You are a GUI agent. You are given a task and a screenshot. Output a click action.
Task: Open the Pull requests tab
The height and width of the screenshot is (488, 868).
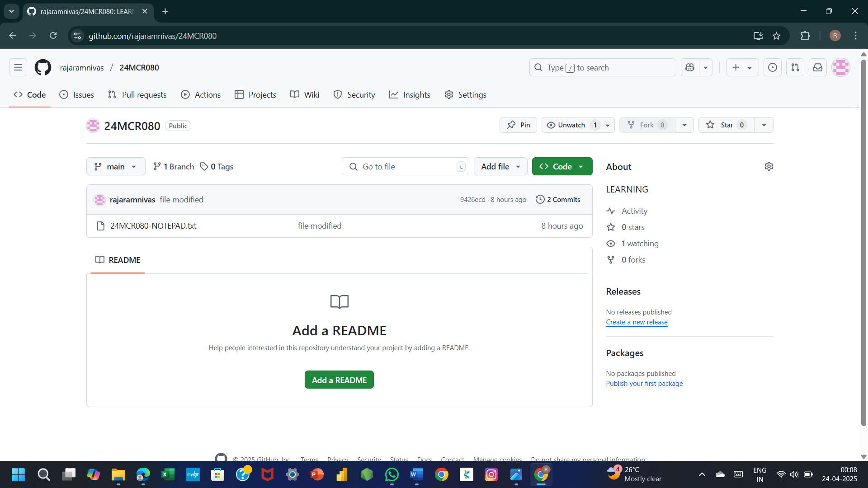tap(137, 94)
